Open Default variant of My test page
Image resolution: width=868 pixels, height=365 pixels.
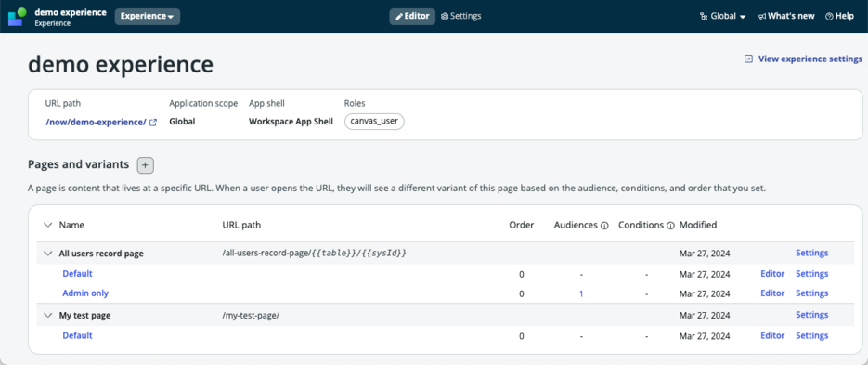[x=77, y=335]
